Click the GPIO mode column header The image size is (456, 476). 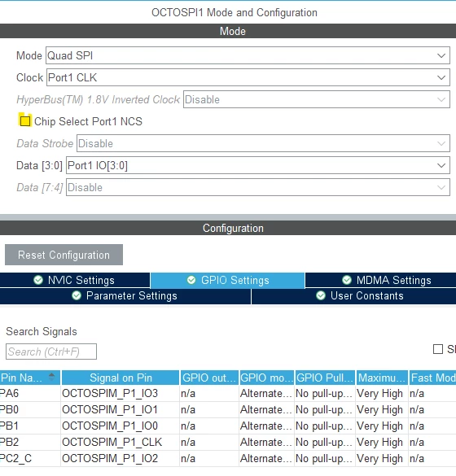267,378
